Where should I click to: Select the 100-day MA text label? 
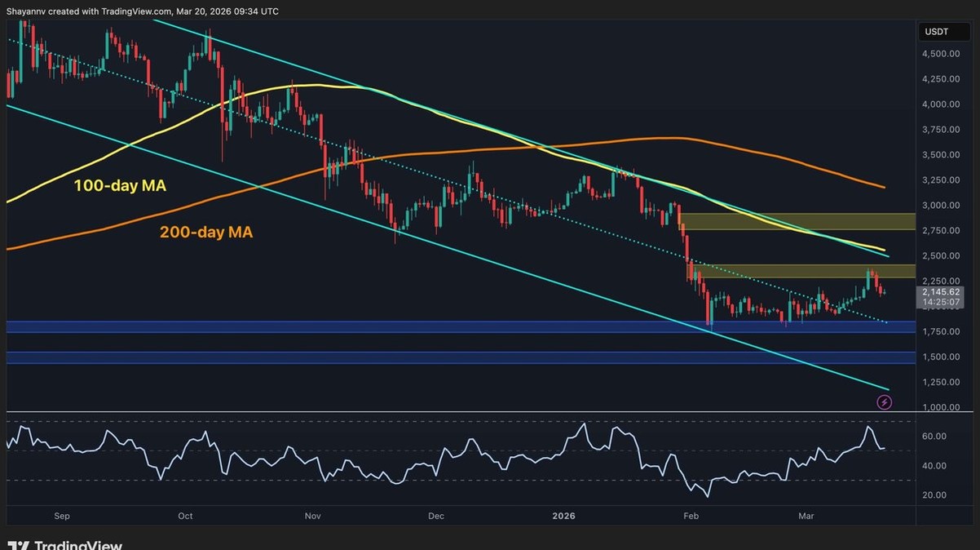click(120, 186)
